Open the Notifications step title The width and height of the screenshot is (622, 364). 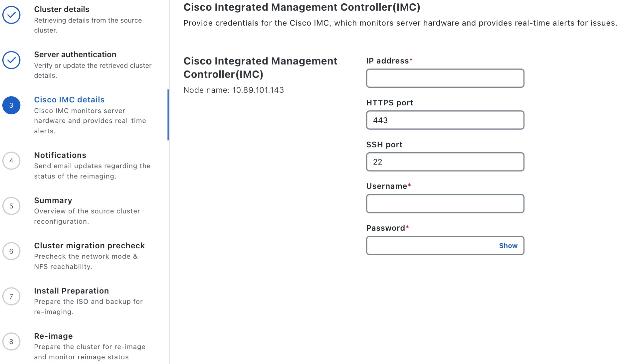point(60,155)
